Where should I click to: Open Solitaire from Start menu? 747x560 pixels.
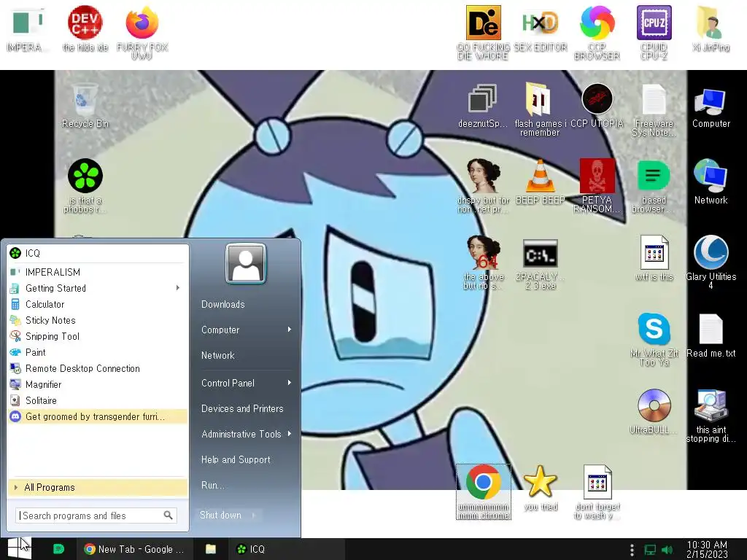coord(98,401)
